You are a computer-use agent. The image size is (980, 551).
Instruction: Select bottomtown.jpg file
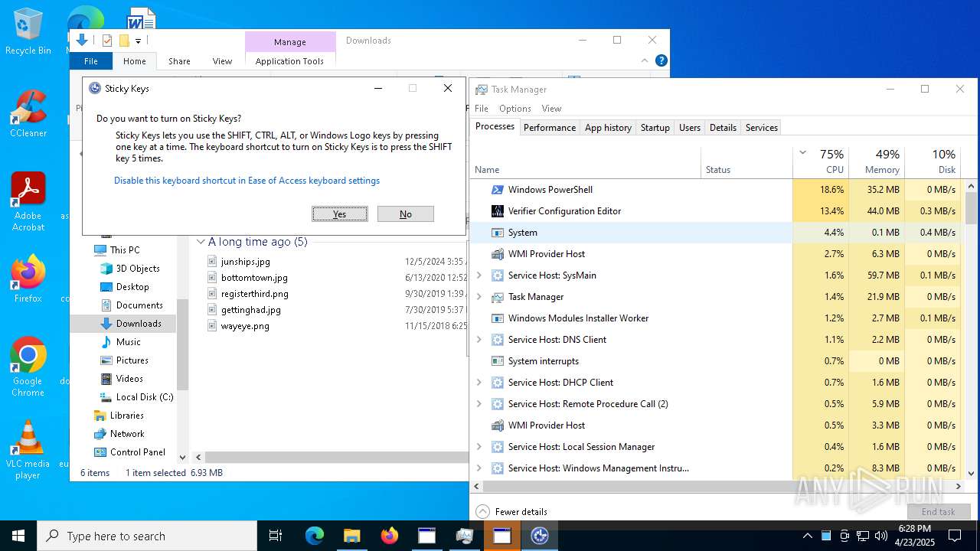pos(254,278)
